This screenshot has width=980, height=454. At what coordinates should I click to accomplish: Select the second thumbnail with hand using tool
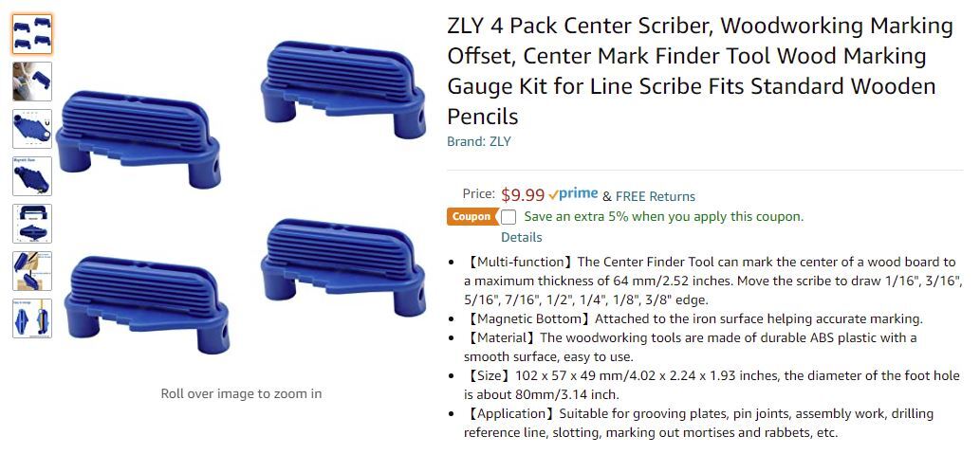(32, 82)
